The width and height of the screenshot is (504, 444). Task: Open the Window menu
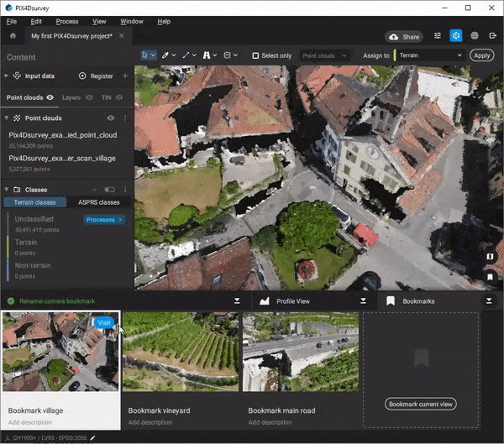point(132,22)
